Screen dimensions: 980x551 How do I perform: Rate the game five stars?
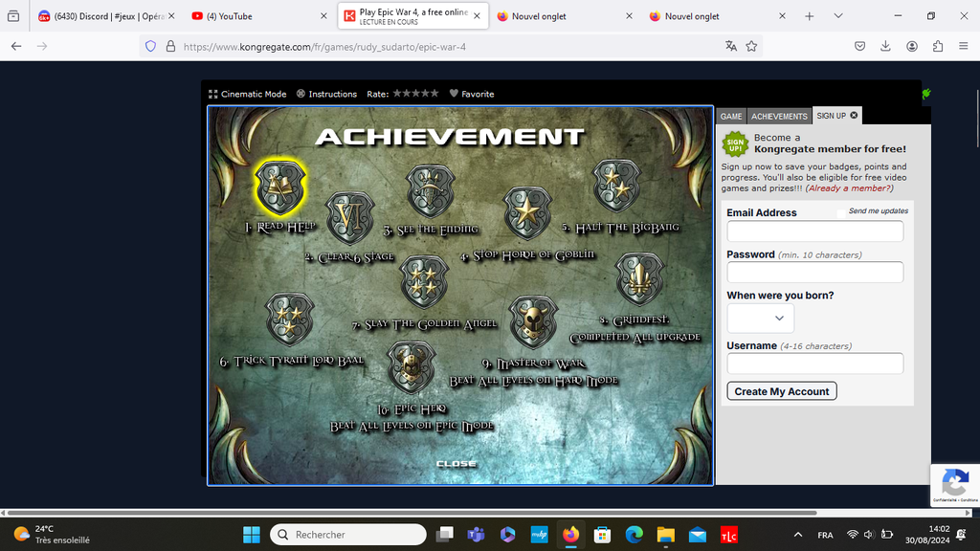434,94
